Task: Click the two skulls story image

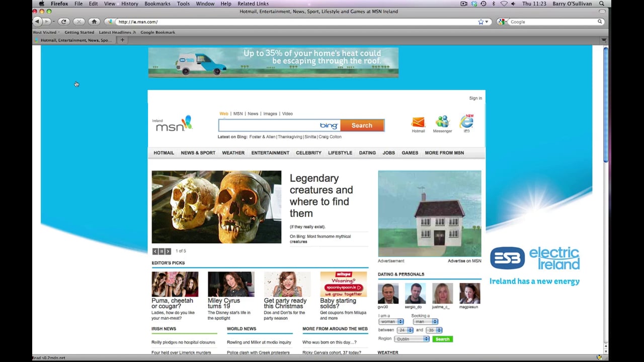Action: [x=216, y=207]
